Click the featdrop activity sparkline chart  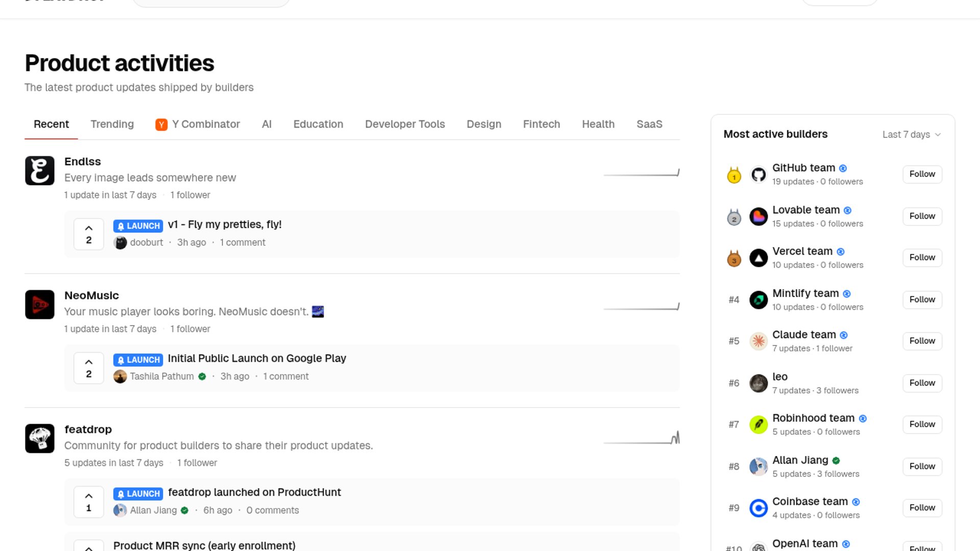(642, 438)
